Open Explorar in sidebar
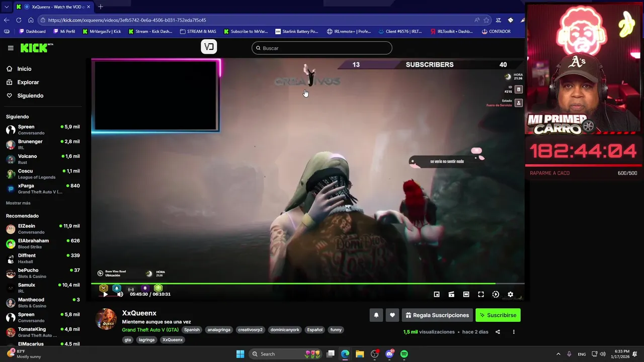The height and width of the screenshot is (362, 644). click(28, 82)
